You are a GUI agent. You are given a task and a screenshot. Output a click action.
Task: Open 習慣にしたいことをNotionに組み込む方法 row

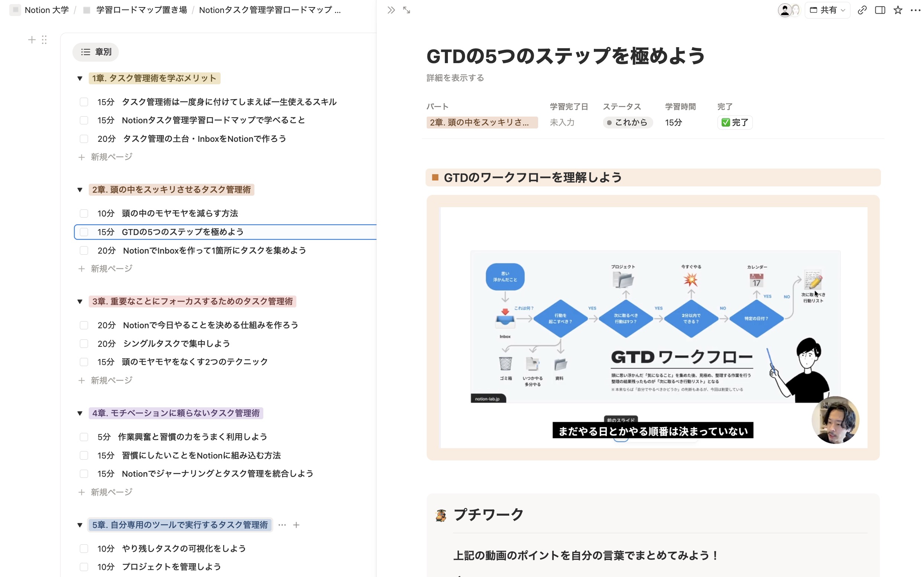[201, 456]
